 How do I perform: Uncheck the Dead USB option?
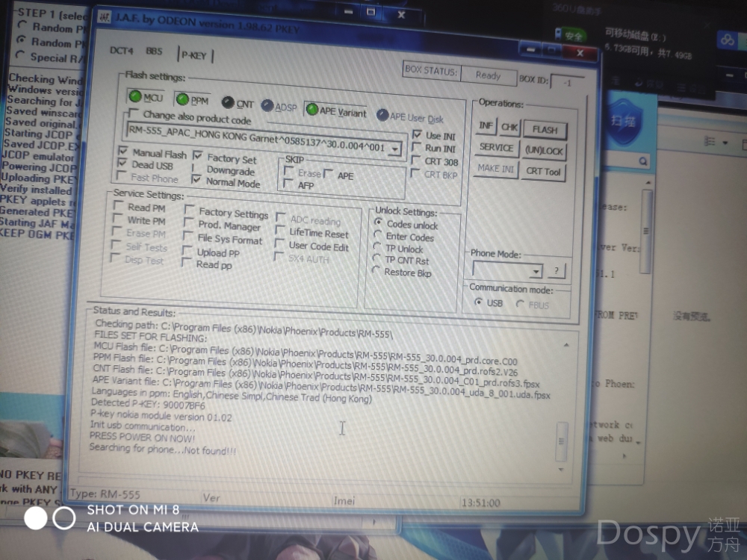pyautogui.click(x=122, y=163)
